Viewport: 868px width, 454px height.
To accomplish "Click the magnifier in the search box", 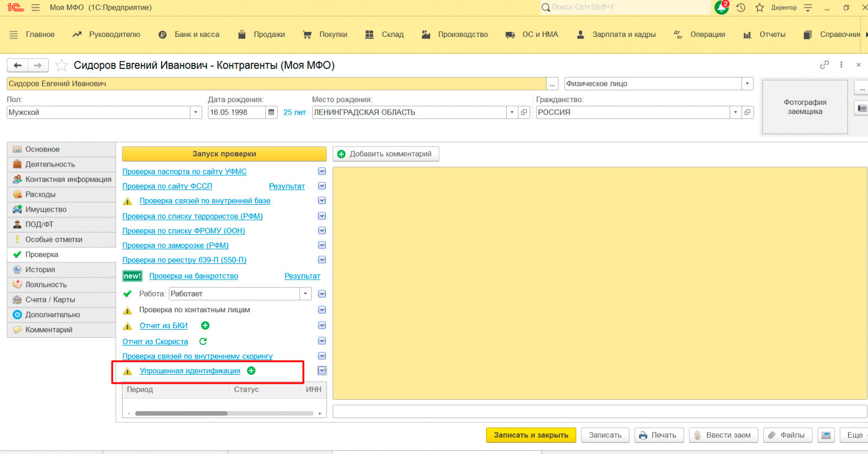I will (x=546, y=8).
